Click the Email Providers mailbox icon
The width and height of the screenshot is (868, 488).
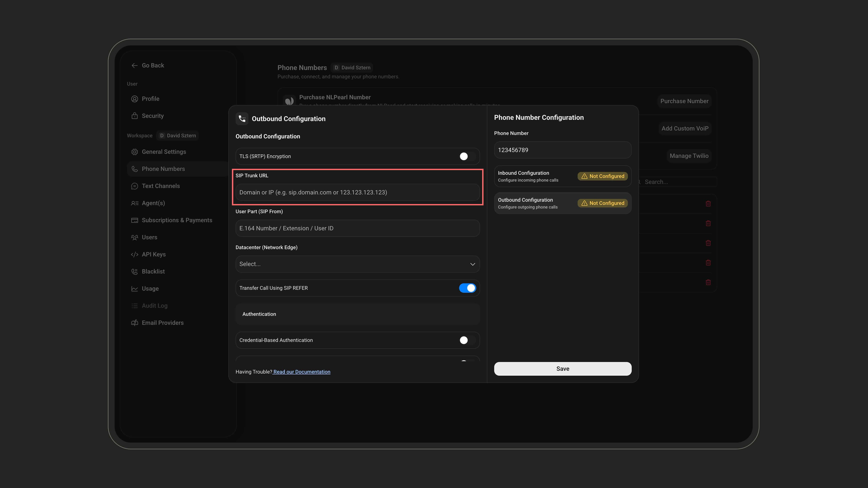pos(134,323)
